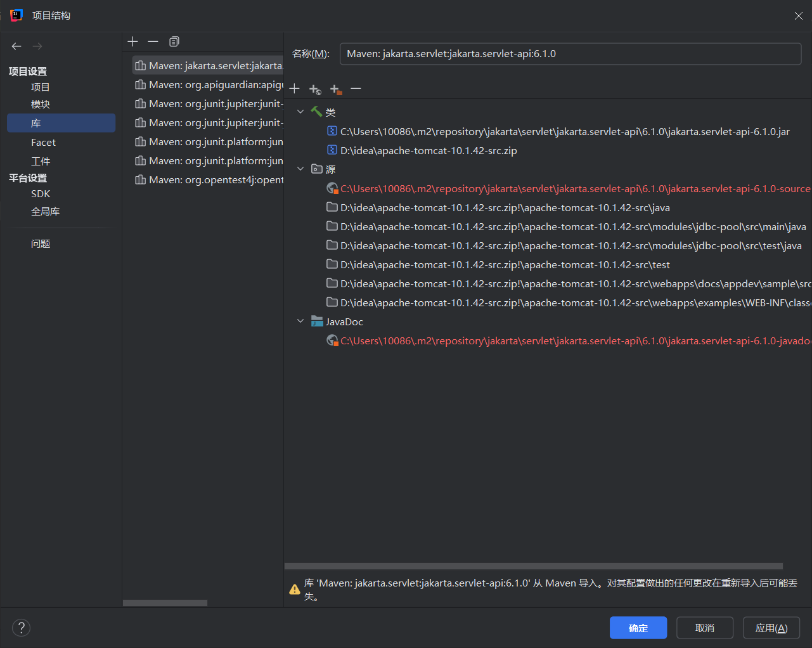Open the SDK platform settings
This screenshot has width=812, height=648.
pyautogui.click(x=41, y=194)
